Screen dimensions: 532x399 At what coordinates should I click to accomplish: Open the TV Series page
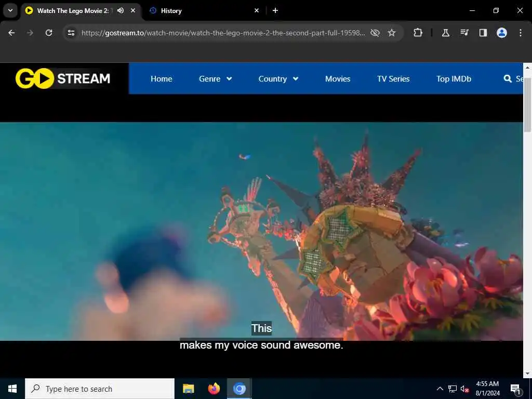pyautogui.click(x=393, y=79)
